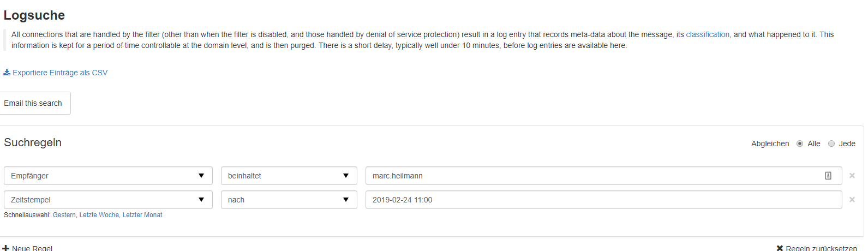Image resolution: width=868 pixels, height=251 pixels.
Task: Choose the Letzte Woche quick selection
Action: pos(99,215)
